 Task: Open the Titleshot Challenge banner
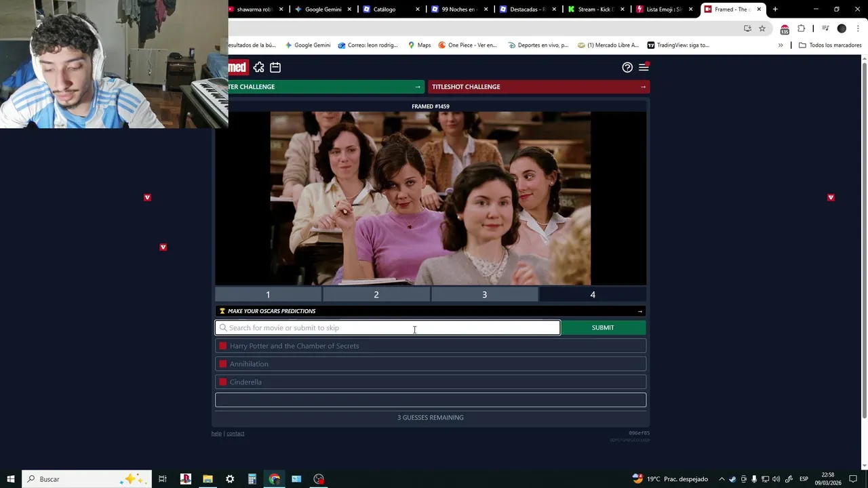(538, 87)
